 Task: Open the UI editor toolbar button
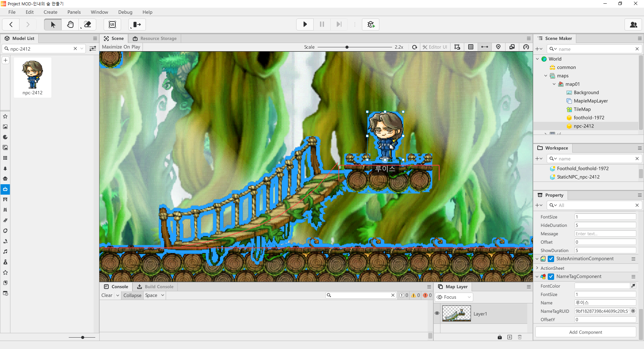(112, 24)
